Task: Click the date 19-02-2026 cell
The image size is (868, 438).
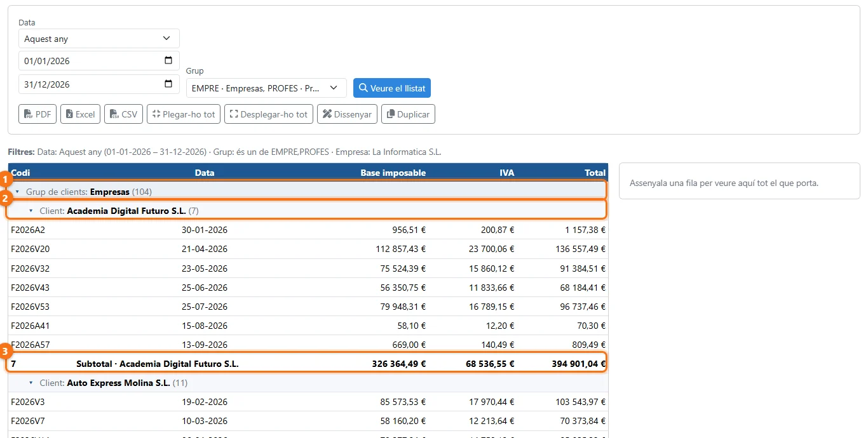Action: [205, 402]
